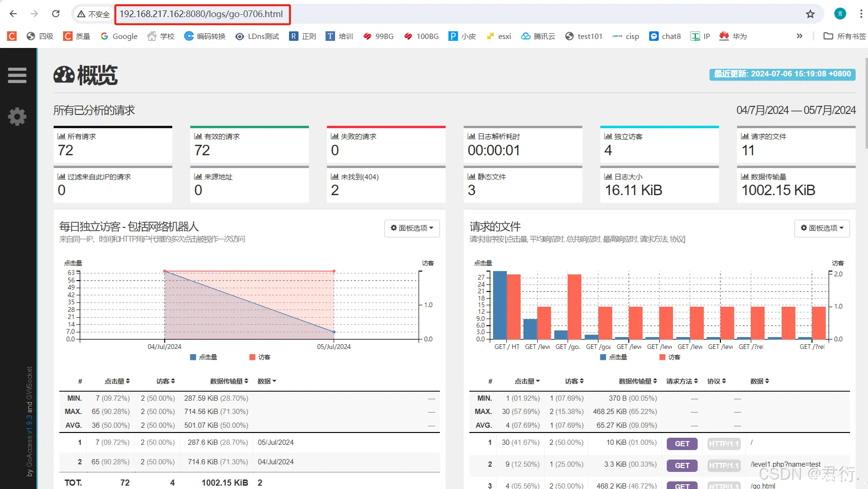Click the 概览 dashboard heading

86,75
